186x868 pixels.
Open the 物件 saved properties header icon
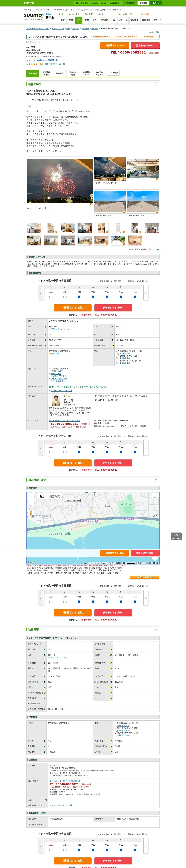pos(95,3)
